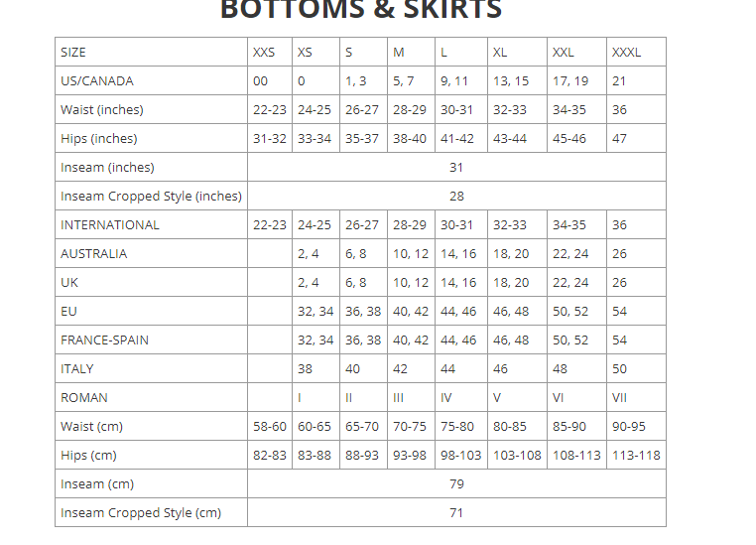Select the Inseam Cropped Style (inches) value 28

point(456,196)
